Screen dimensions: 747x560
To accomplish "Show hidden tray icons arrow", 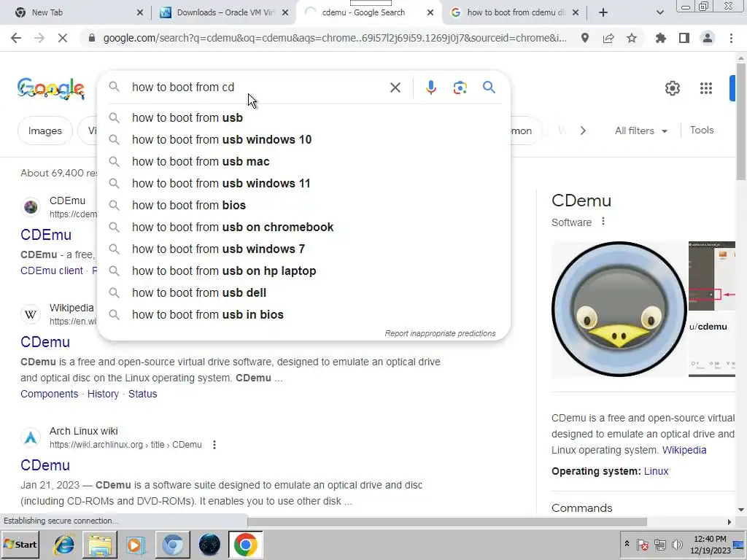I will tap(627, 544).
